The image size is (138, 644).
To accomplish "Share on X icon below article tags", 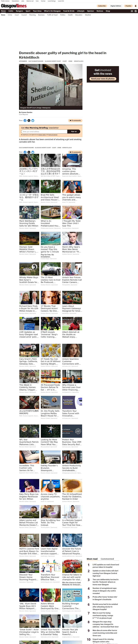I will pos(29,152).
